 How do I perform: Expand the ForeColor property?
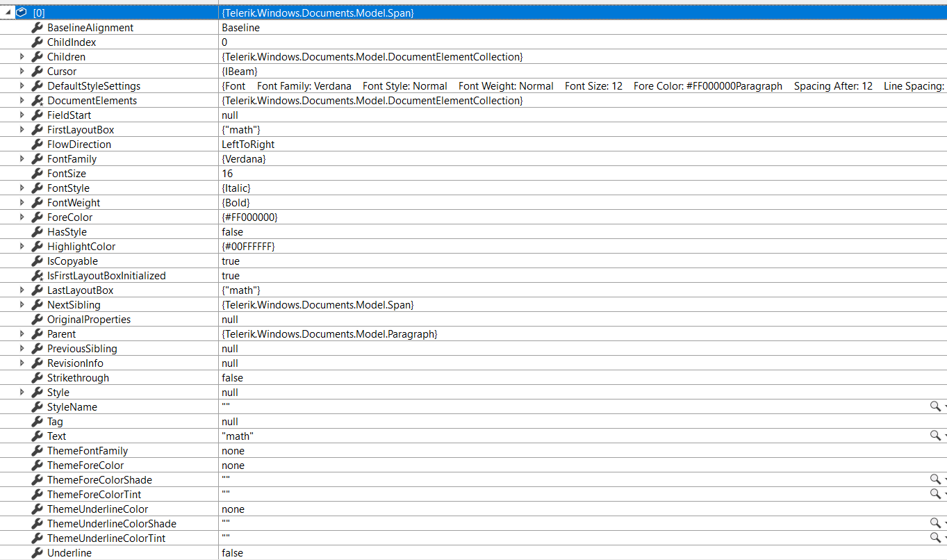click(x=22, y=217)
